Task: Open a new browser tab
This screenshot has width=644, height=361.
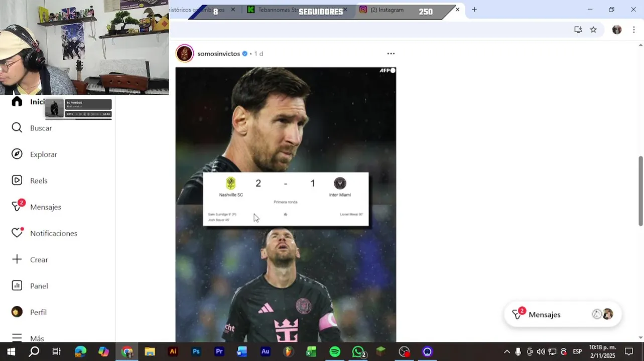Action: click(474, 10)
